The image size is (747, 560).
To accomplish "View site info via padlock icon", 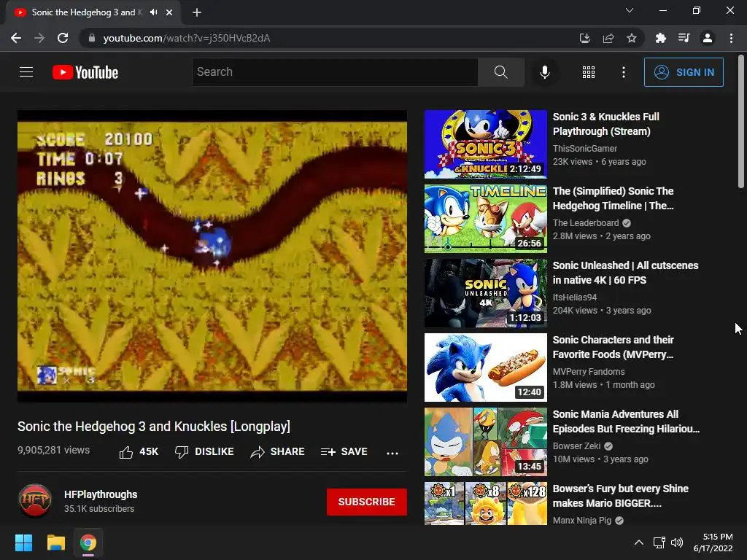I will (92, 38).
